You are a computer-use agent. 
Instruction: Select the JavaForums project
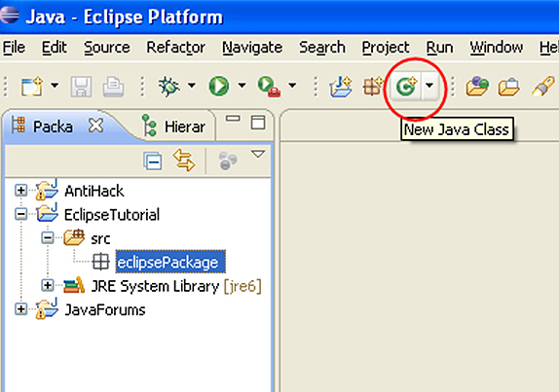pyautogui.click(x=105, y=310)
